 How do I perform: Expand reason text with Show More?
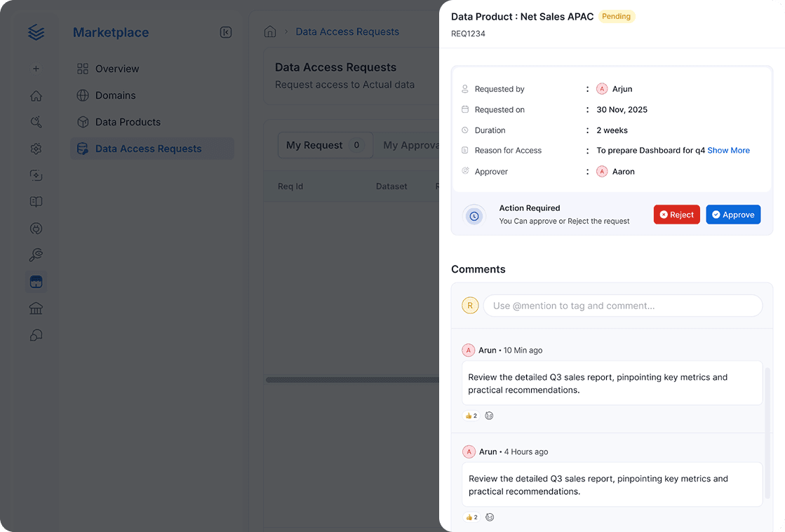pyautogui.click(x=728, y=151)
